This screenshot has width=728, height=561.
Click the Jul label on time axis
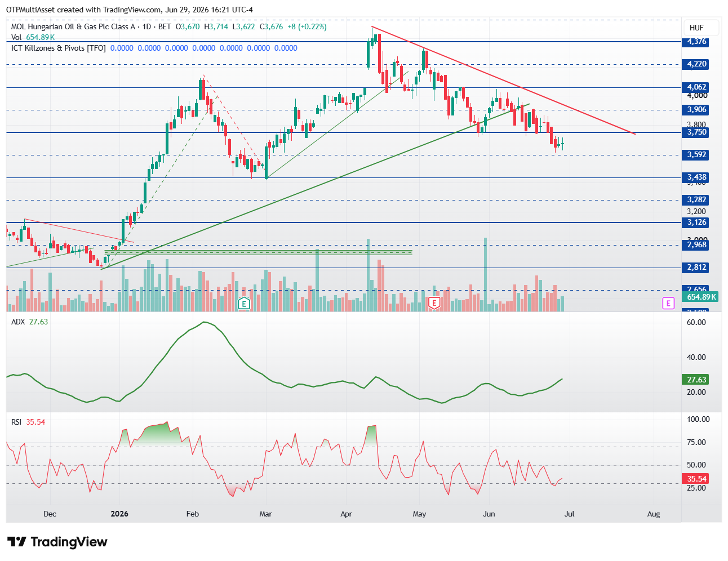(569, 514)
